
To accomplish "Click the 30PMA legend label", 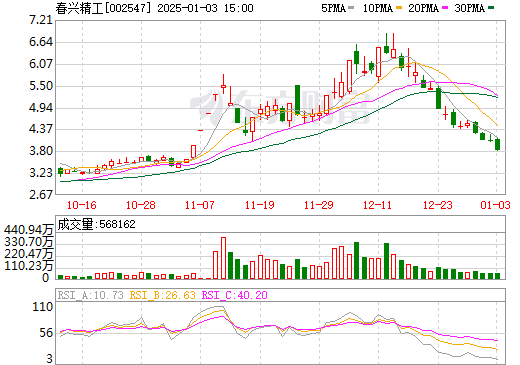I will pyautogui.click(x=469, y=8).
